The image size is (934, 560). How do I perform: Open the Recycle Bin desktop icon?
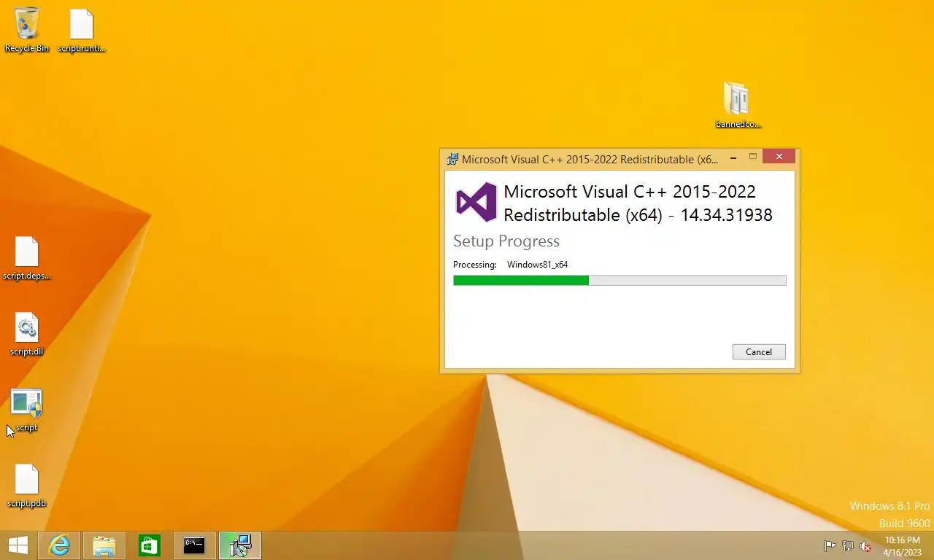[x=27, y=30]
